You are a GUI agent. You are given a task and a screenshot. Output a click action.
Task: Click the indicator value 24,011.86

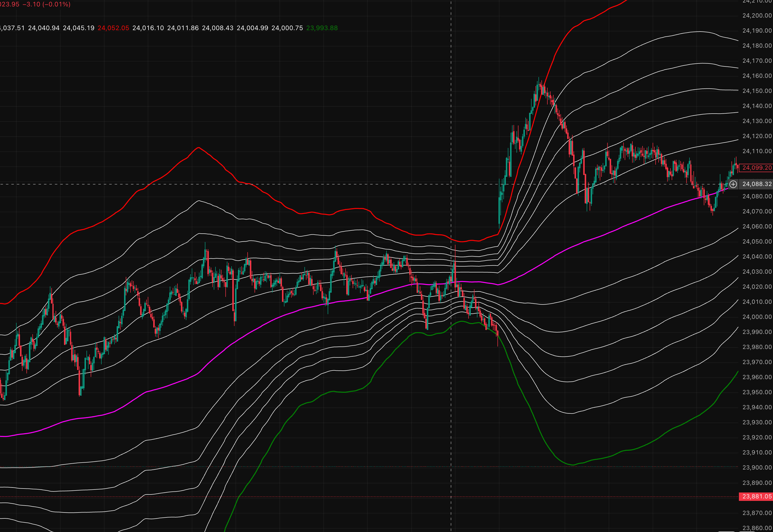[183, 28]
